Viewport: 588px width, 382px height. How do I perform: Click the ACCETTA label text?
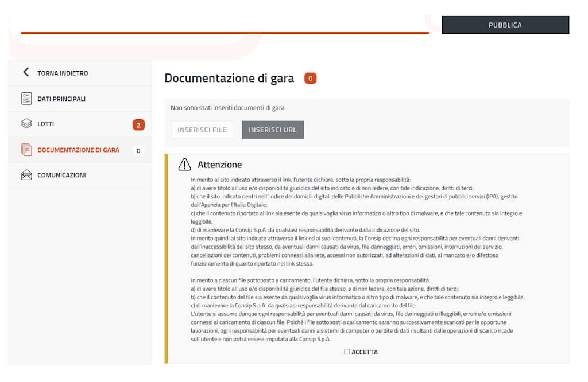click(x=365, y=352)
